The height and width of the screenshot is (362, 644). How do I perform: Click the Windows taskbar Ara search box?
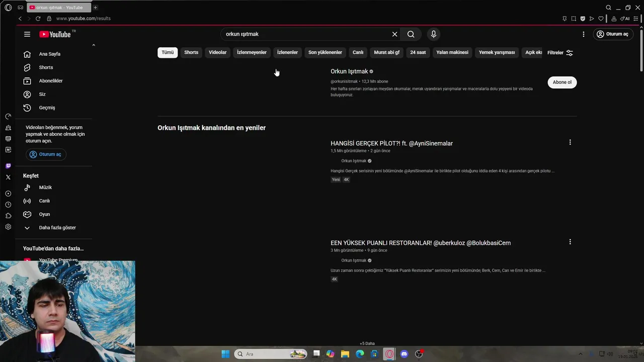pos(271,354)
